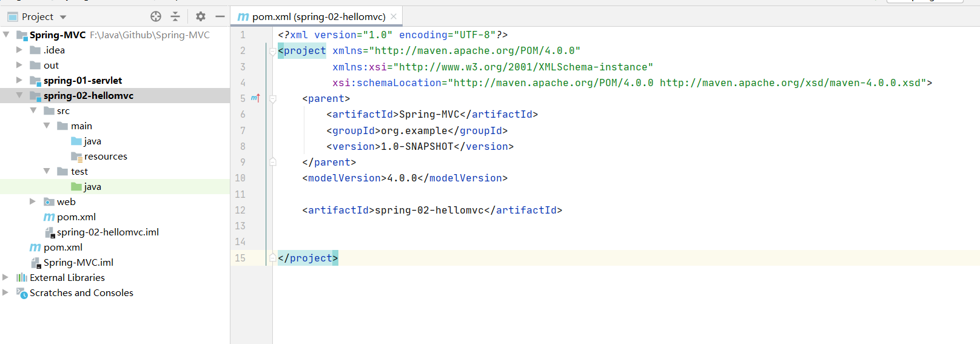
Task: Open Project panel settings gear
Action: tap(201, 17)
